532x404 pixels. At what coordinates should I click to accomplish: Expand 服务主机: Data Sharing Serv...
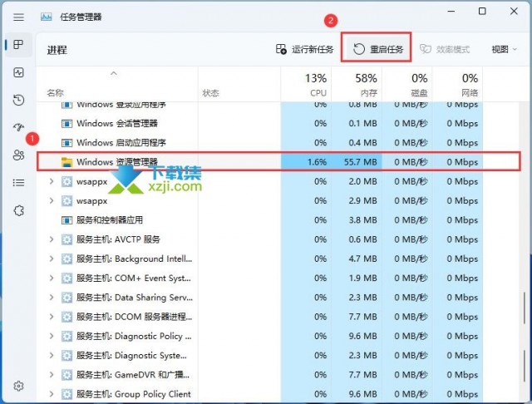pos(52,298)
